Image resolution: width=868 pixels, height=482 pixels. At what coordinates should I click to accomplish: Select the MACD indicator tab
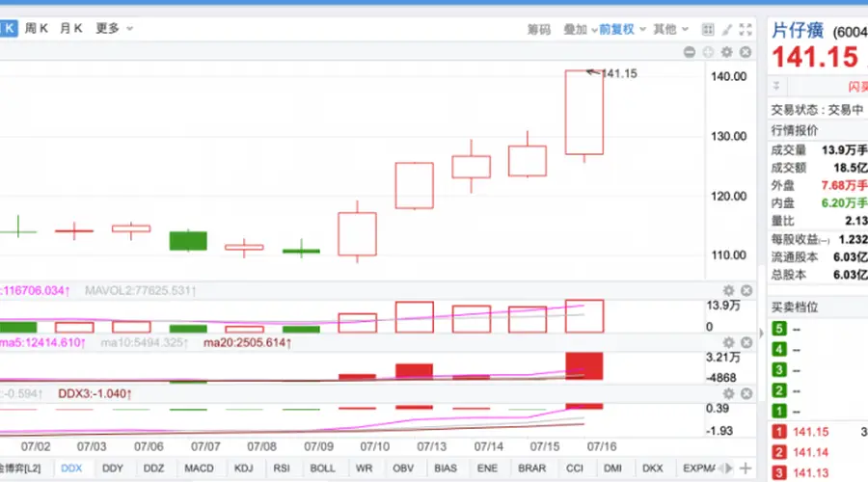(x=199, y=469)
